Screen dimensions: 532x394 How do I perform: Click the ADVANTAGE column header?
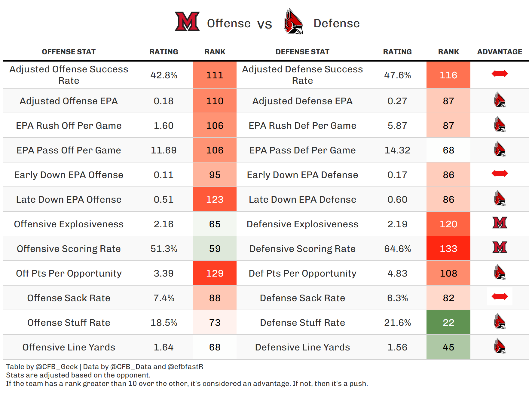tap(500, 52)
